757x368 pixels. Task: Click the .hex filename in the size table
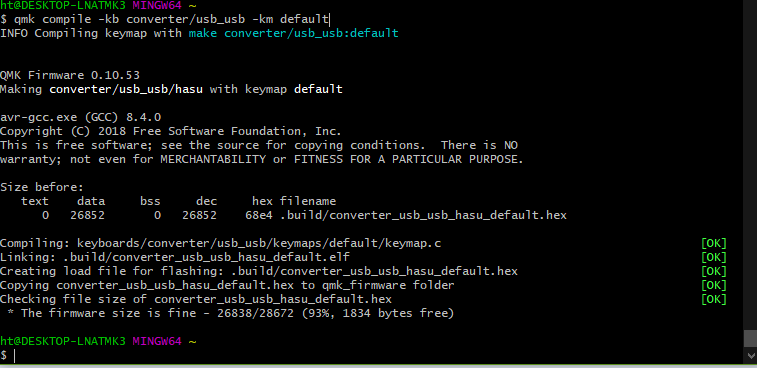pos(423,215)
